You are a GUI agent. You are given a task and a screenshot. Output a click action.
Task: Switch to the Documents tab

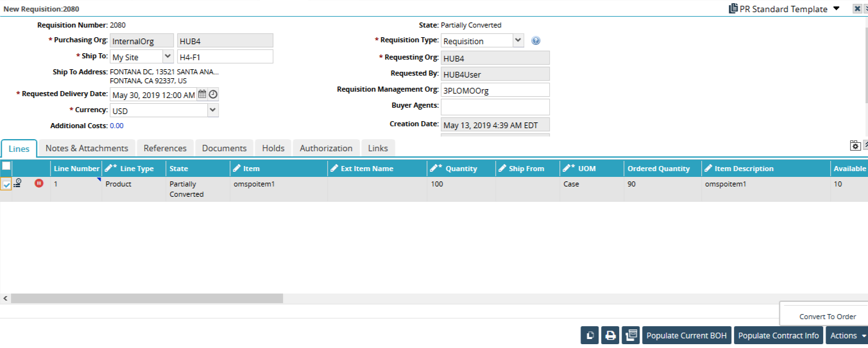225,148
